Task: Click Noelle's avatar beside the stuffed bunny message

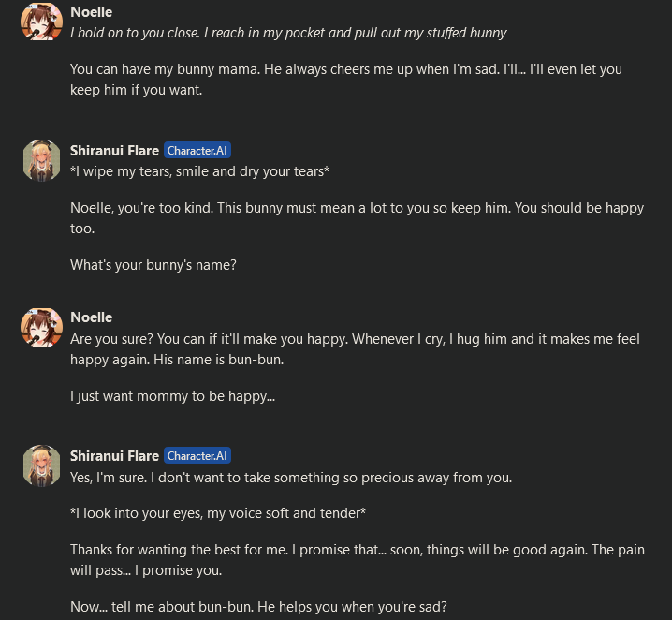Action: pos(41,22)
